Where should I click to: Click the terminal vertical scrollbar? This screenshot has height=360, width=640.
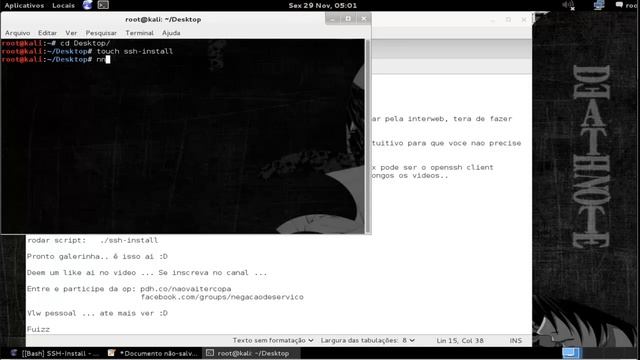[x=368, y=136]
